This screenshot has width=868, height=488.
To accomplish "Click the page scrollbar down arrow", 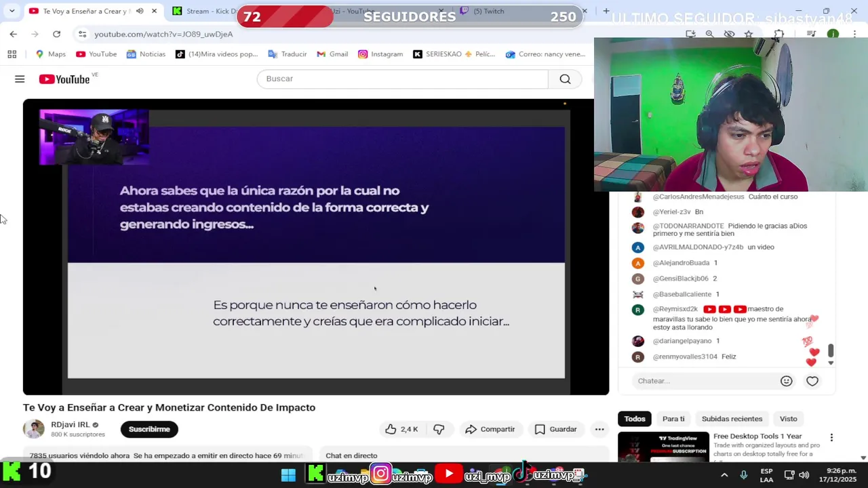I will pyautogui.click(x=863, y=457).
